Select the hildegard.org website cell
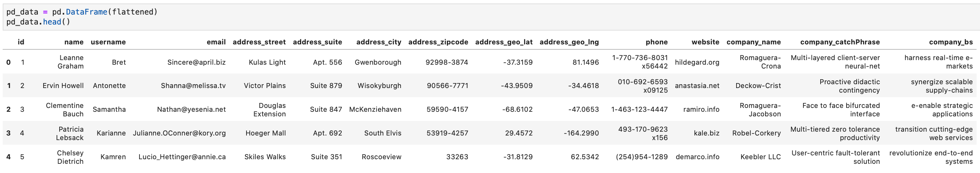Viewport: 980px width, 173px height. pyautogui.click(x=697, y=62)
